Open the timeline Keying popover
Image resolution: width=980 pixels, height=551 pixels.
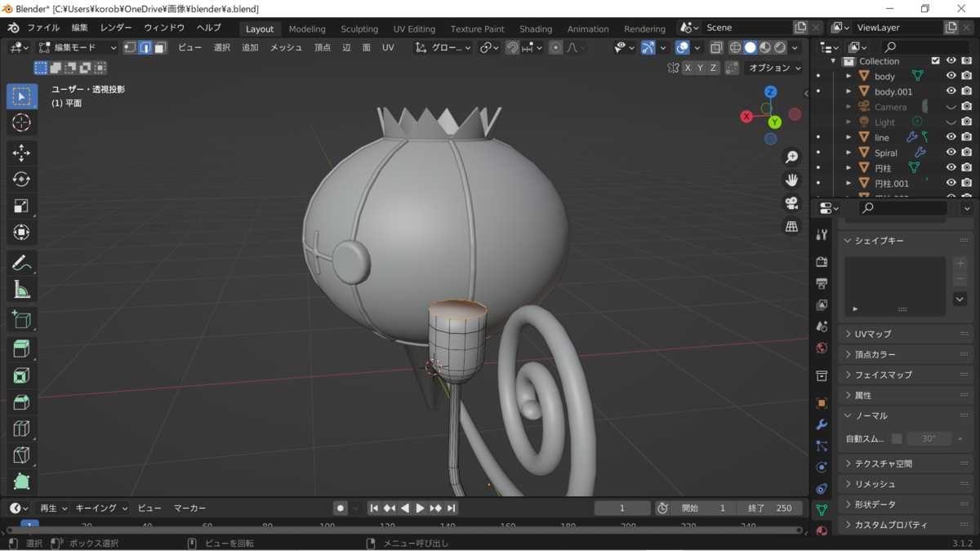point(101,508)
